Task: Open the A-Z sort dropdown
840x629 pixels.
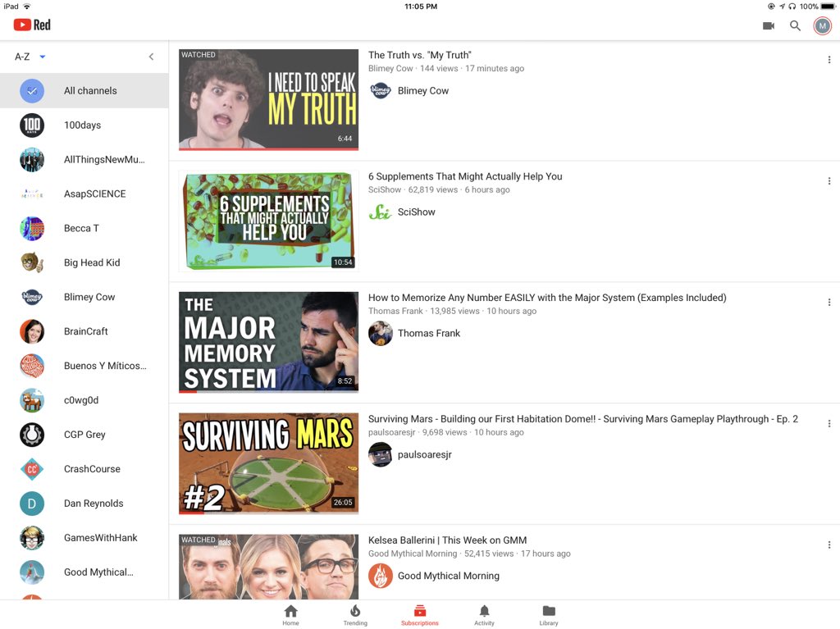Action: click(x=30, y=57)
